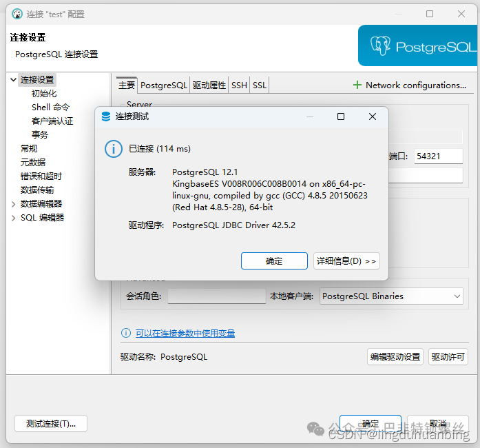The height and width of the screenshot is (448, 480).
Task: Click the 编辑驱动设置 button
Action: (x=395, y=357)
